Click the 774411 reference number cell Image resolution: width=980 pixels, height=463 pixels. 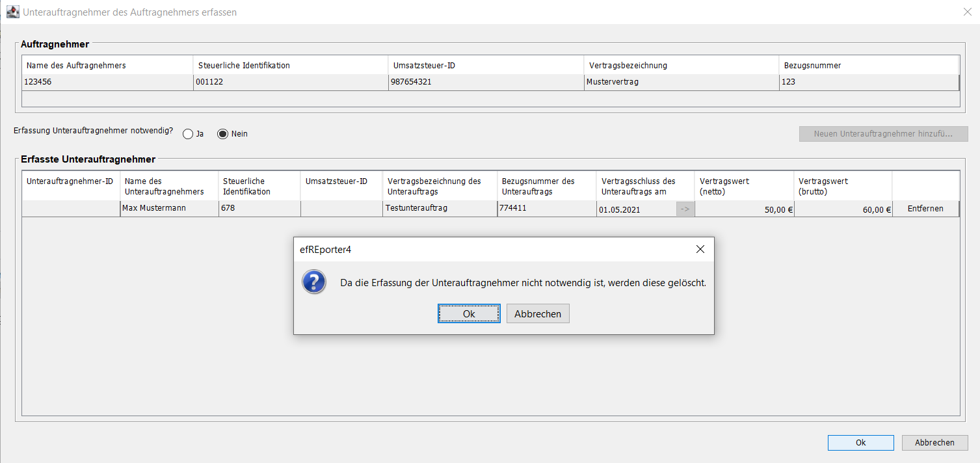(546, 209)
